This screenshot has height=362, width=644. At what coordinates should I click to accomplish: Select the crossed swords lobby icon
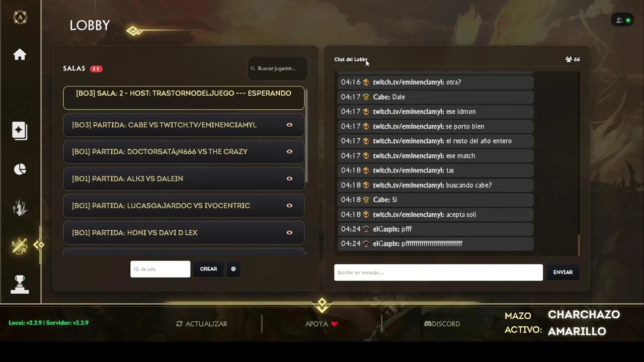pyautogui.click(x=20, y=245)
